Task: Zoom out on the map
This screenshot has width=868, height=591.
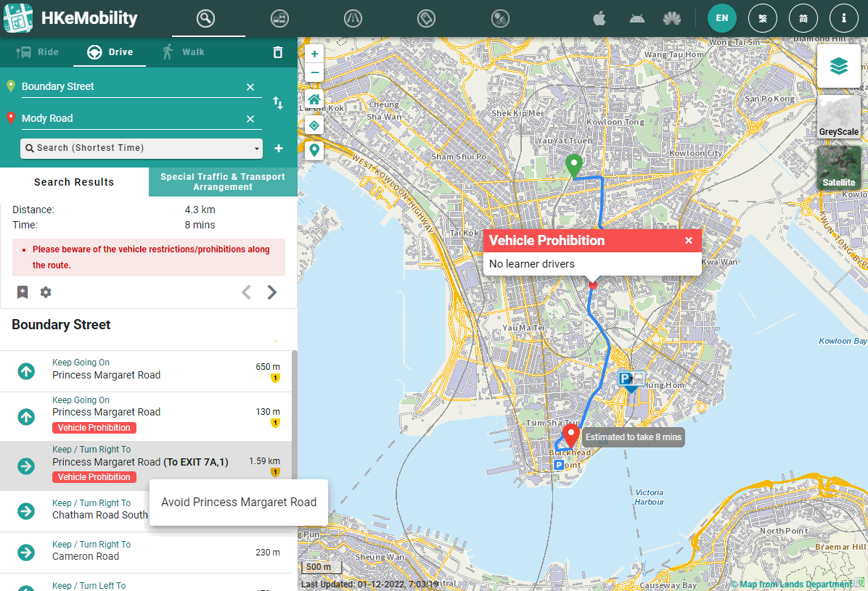Action: pyautogui.click(x=314, y=73)
